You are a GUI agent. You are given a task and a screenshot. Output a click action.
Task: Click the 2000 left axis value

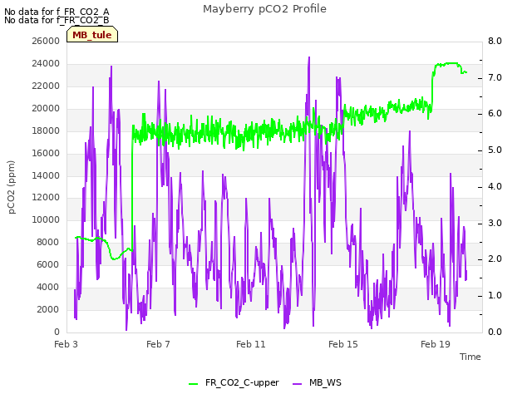click(x=48, y=309)
